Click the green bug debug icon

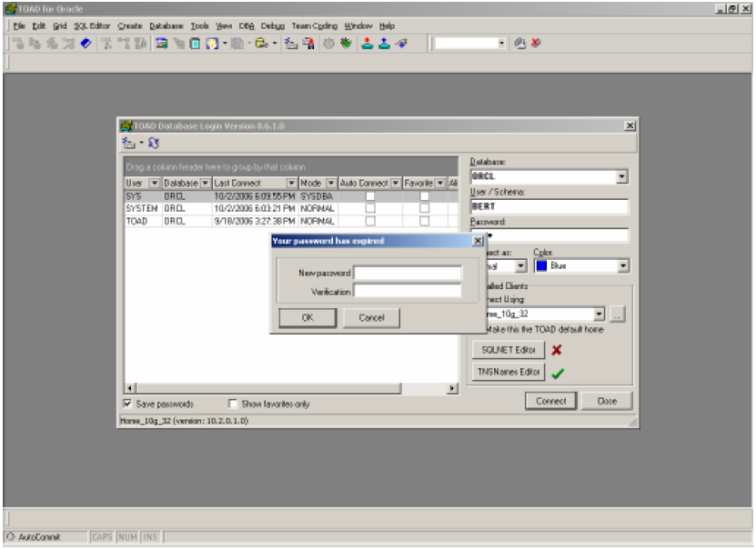click(345, 44)
